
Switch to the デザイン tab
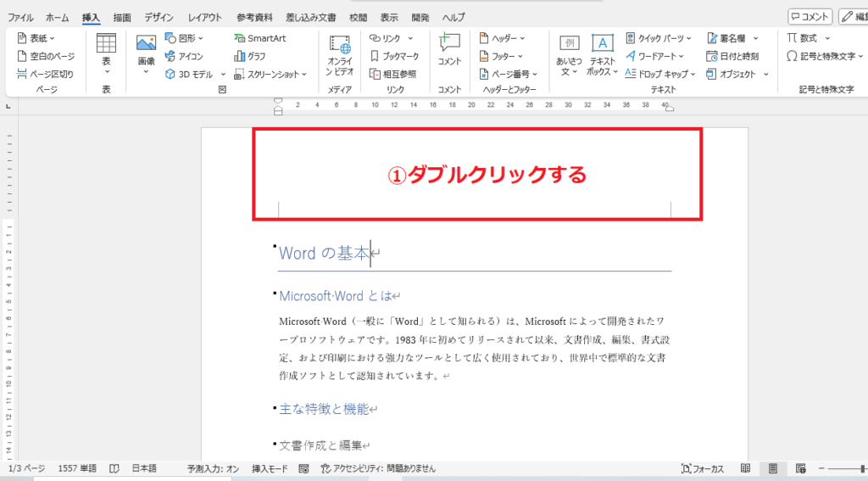point(159,17)
